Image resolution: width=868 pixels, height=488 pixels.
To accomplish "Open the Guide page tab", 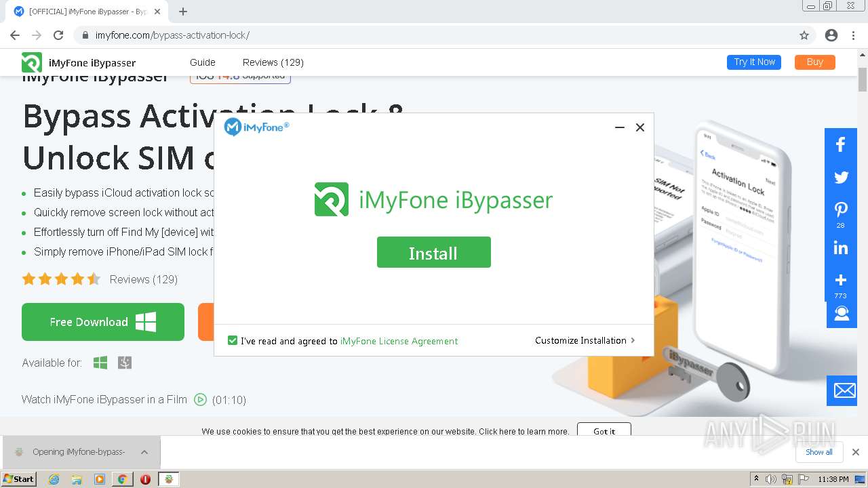I will coord(203,62).
